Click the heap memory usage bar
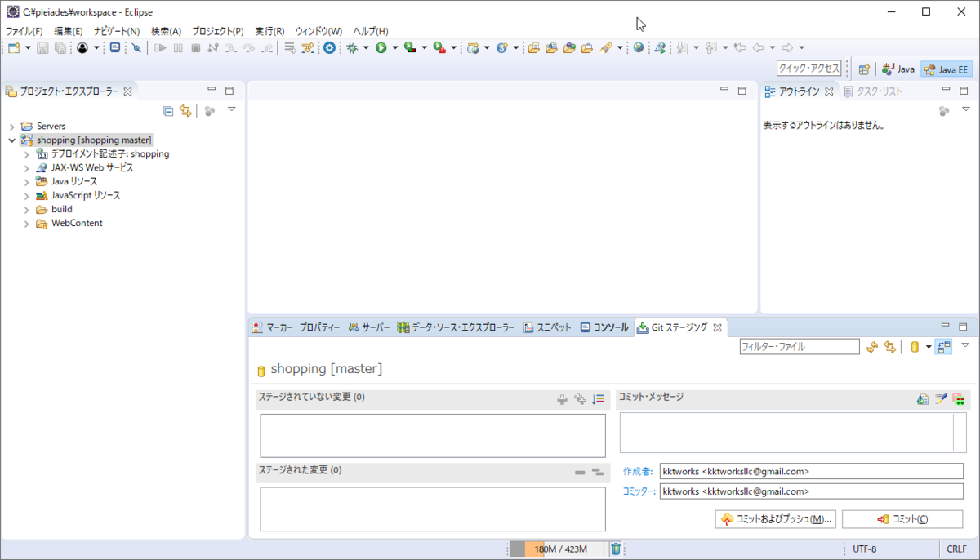The height and width of the screenshot is (560, 980). 557,549
